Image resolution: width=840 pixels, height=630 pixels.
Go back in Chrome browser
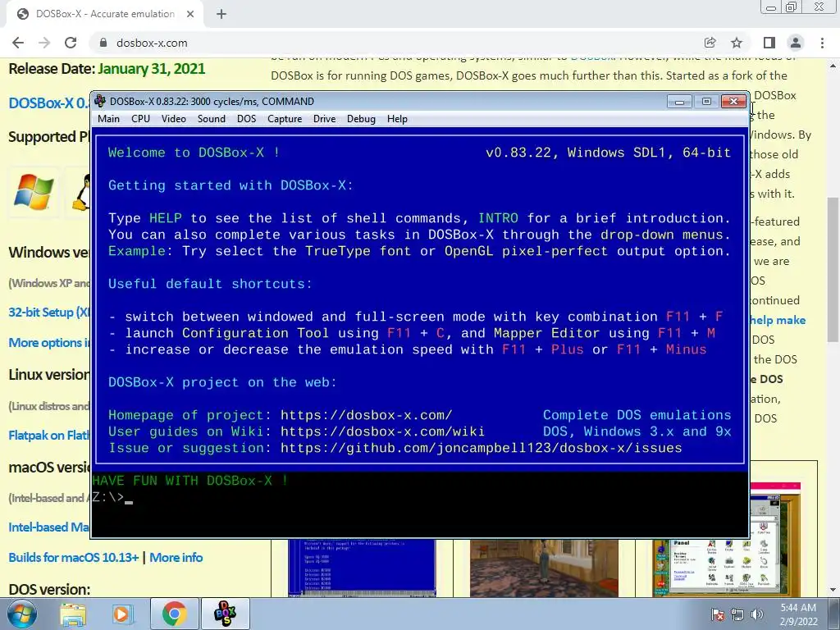18,43
